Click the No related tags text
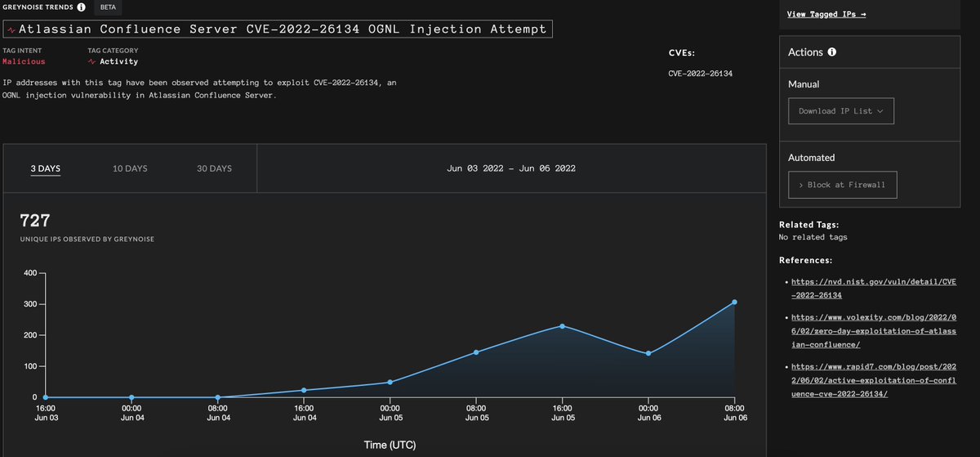 (813, 237)
